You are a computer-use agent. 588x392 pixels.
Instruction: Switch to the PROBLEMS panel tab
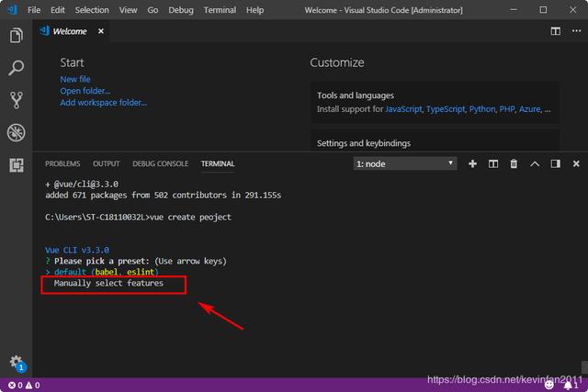point(62,163)
